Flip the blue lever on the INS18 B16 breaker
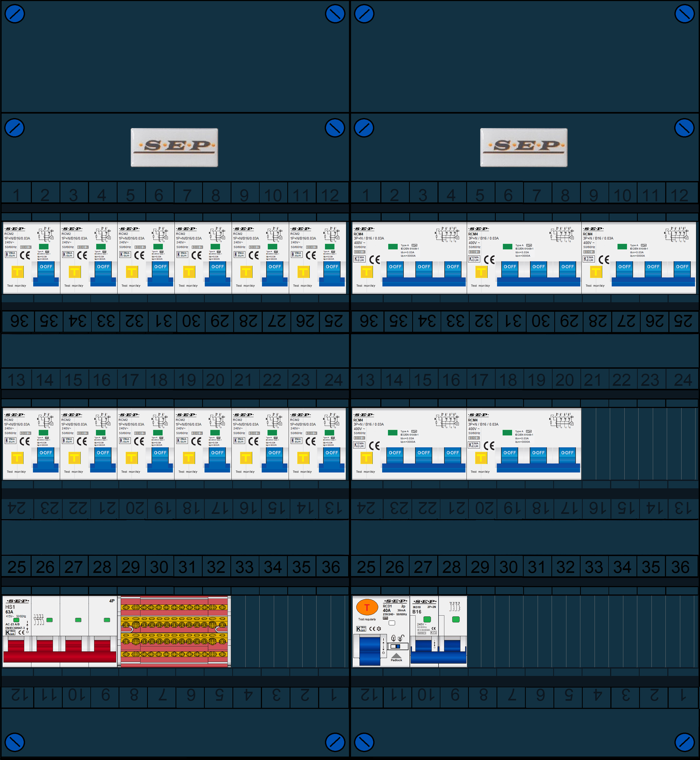Screen dimensions: 700x760 (438, 651)
